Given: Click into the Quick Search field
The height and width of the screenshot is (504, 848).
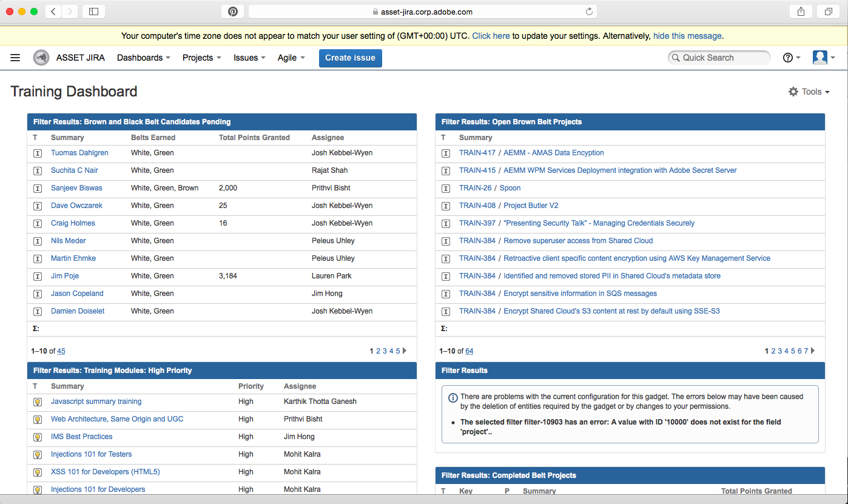Looking at the screenshot, I should pos(719,58).
